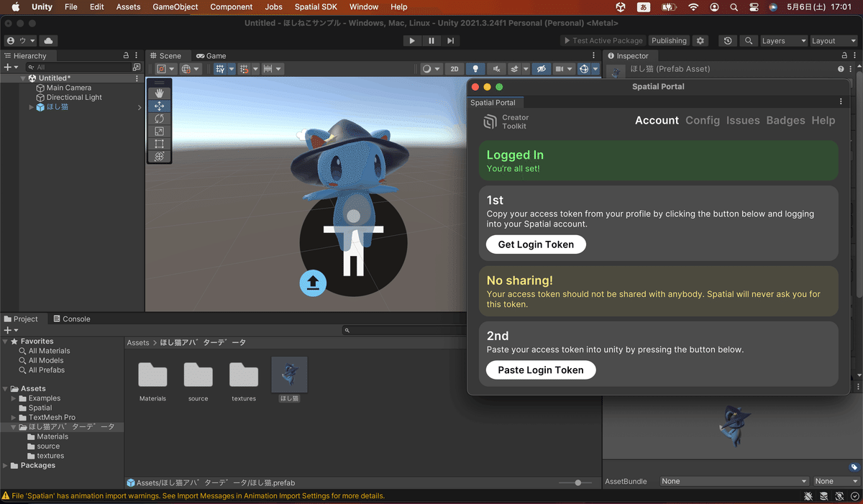Click the search magnifier in top toolbar
Viewport: 863px width, 504px height.
point(749,41)
